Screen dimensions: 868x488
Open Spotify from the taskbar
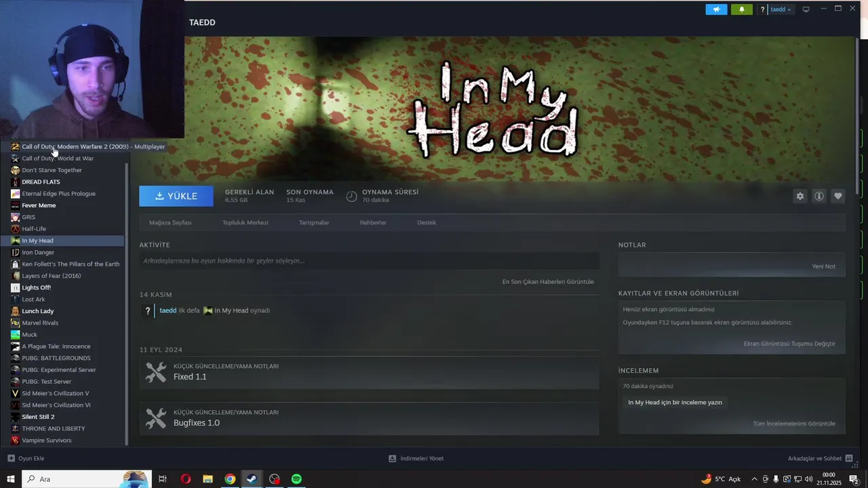(x=296, y=479)
